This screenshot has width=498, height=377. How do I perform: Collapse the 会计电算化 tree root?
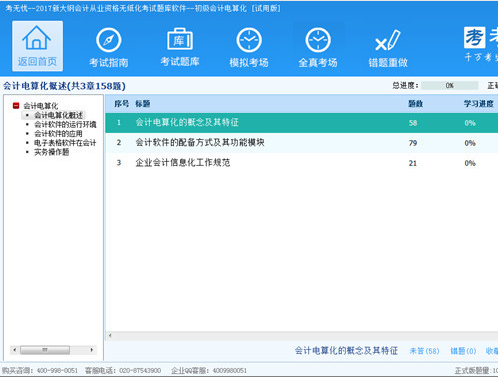pyautogui.click(x=16, y=106)
